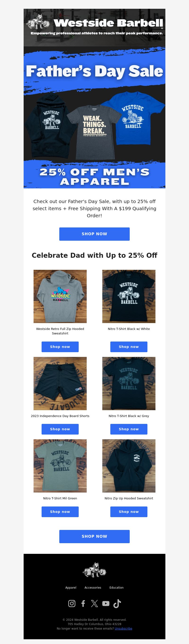The image size is (189, 644).
Task: Open the Nitro T-Shirt Mil Green image
Action: click(60, 466)
